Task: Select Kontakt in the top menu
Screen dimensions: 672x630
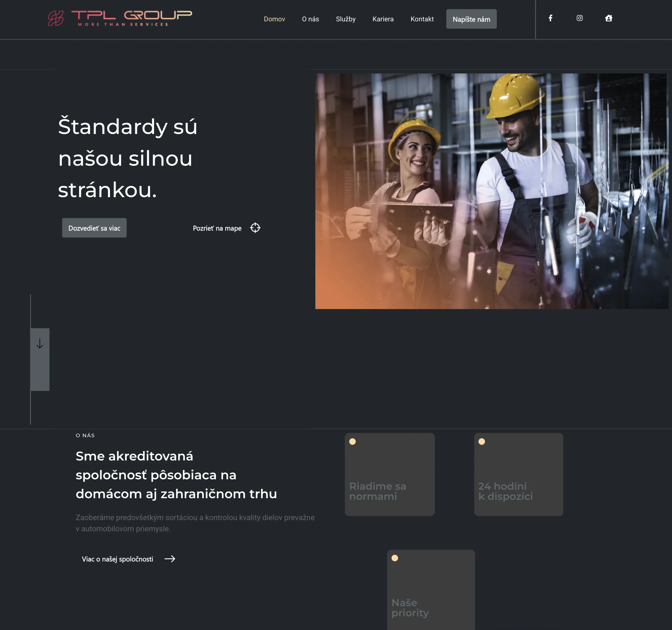Action: coord(422,19)
